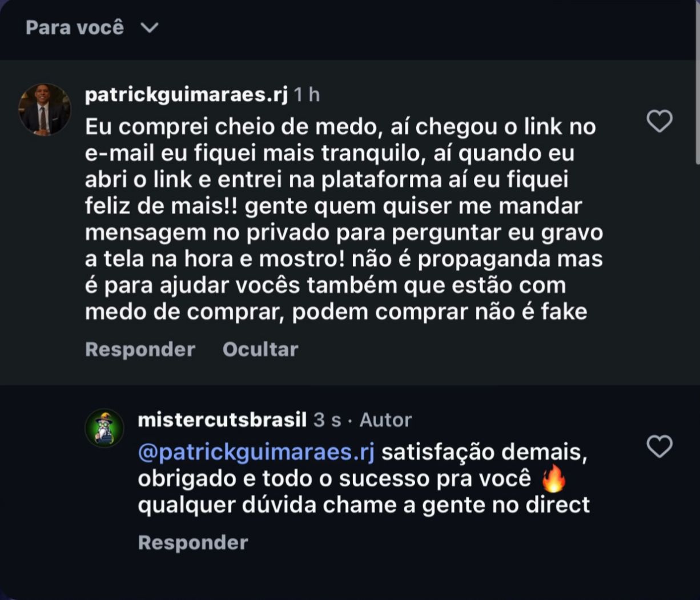700x600 pixels.
Task: Click the 3 s reply timestamp
Action: 327,420
